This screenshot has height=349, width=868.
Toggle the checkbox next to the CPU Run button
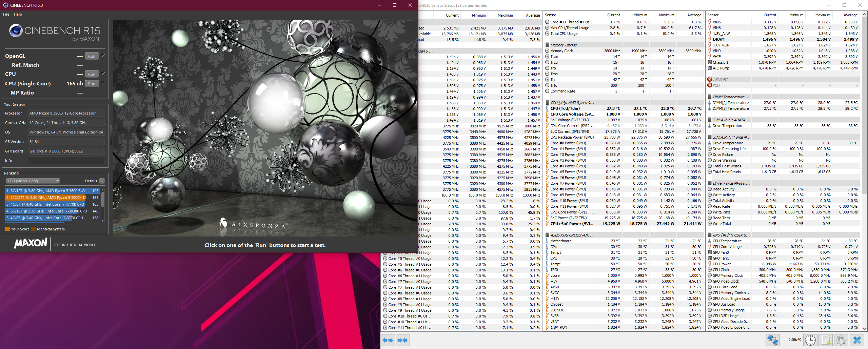(103, 74)
